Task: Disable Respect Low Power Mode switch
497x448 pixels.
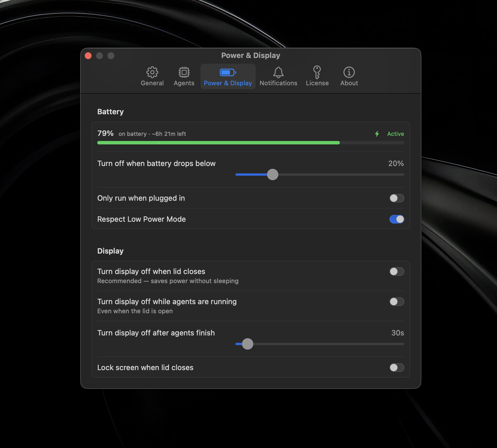Action: pos(397,219)
